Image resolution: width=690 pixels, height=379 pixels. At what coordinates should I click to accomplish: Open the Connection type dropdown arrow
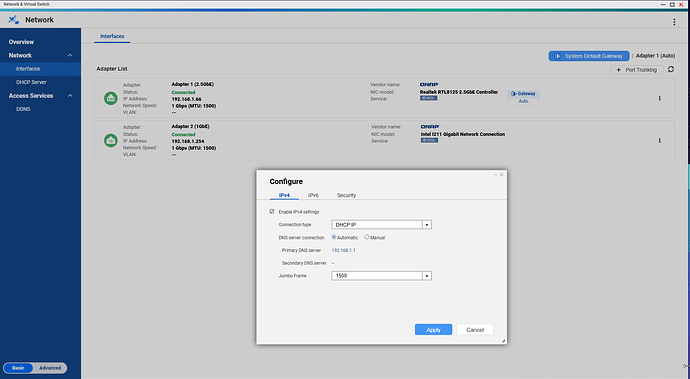[x=426, y=225]
